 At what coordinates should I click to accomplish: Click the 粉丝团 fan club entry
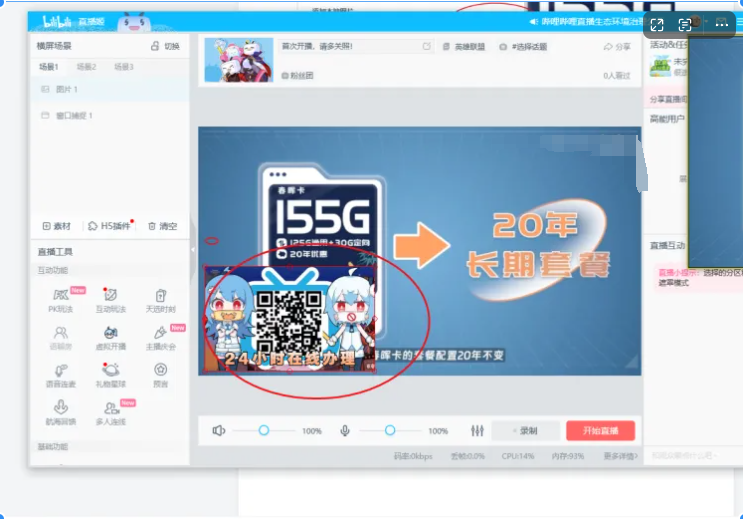(x=298, y=75)
